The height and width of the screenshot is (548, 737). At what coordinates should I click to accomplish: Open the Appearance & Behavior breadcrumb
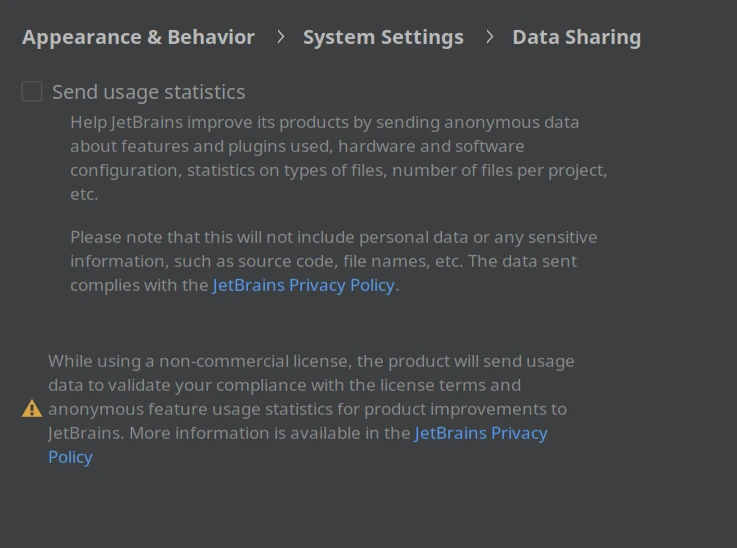click(138, 37)
